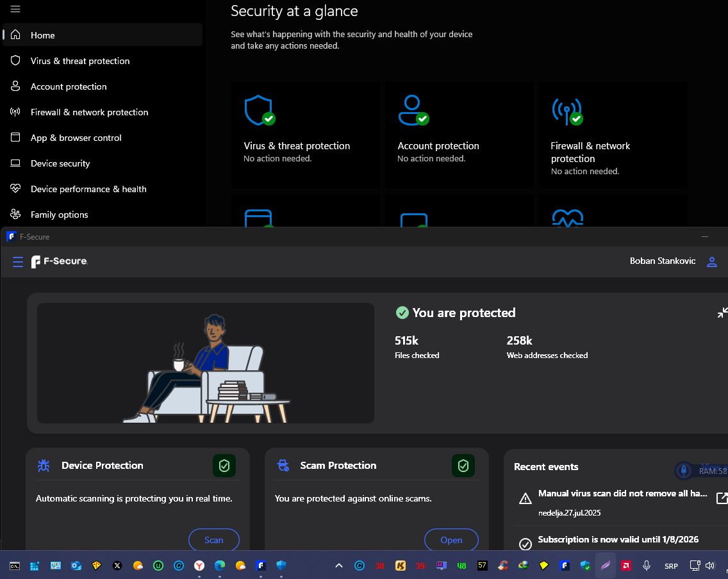Image resolution: width=728 pixels, height=579 pixels.
Task: Switch to F-Secure from the taskbar
Action: point(261,566)
